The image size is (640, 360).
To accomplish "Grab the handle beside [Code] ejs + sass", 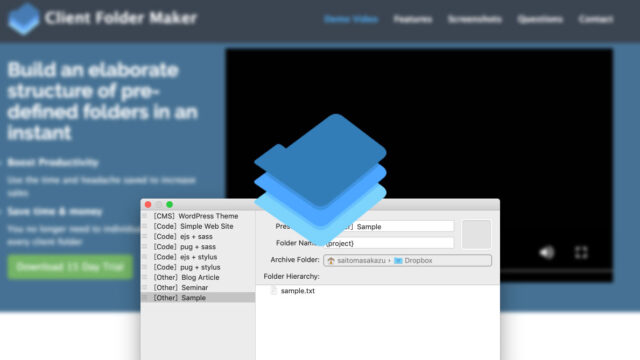I will click(x=144, y=236).
